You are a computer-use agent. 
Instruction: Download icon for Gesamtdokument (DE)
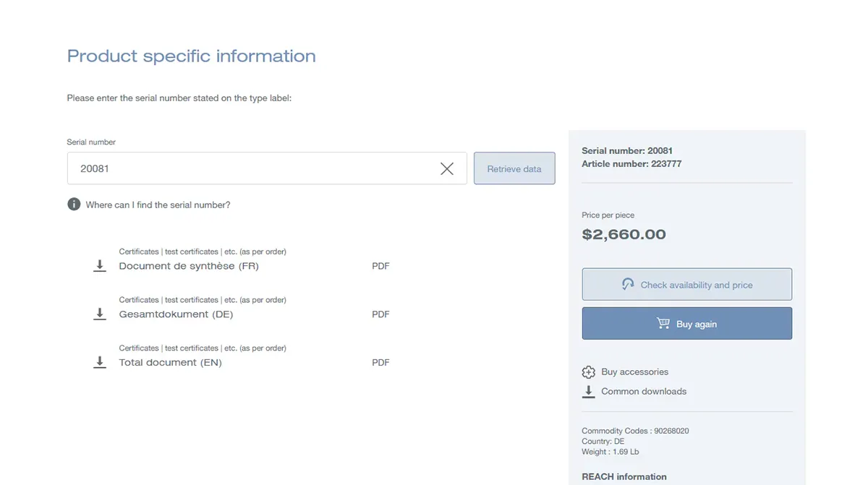coord(100,314)
